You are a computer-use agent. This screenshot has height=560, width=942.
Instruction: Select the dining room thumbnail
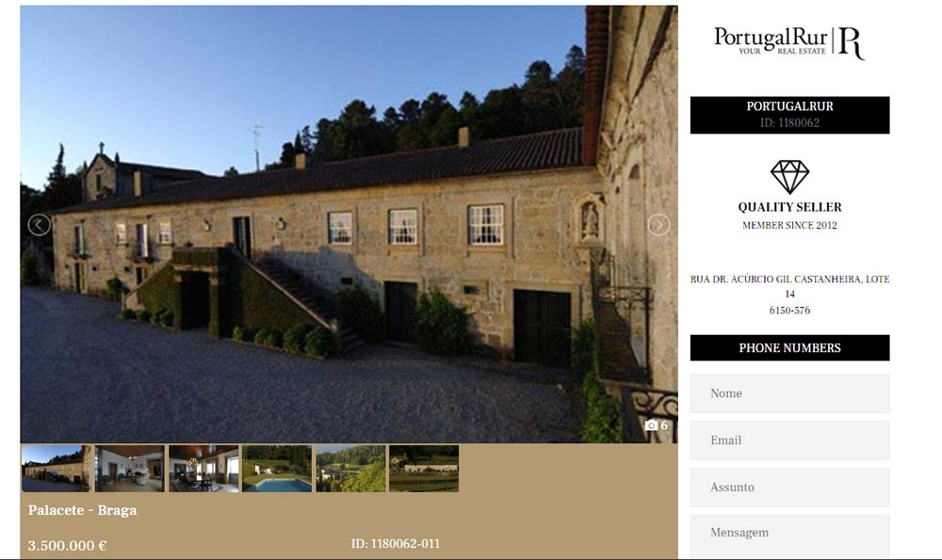coord(203,468)
